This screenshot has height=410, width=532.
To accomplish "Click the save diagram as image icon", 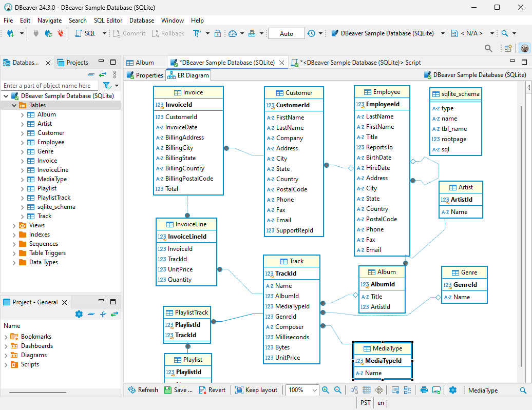I will (436, 390).
